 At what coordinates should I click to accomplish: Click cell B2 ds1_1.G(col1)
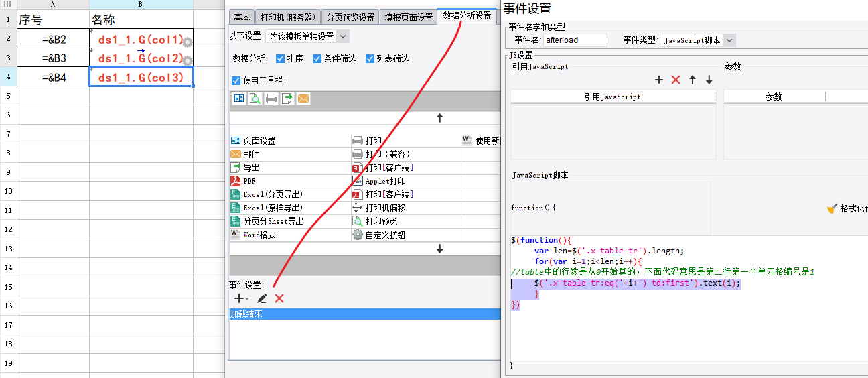coord(141,40)
